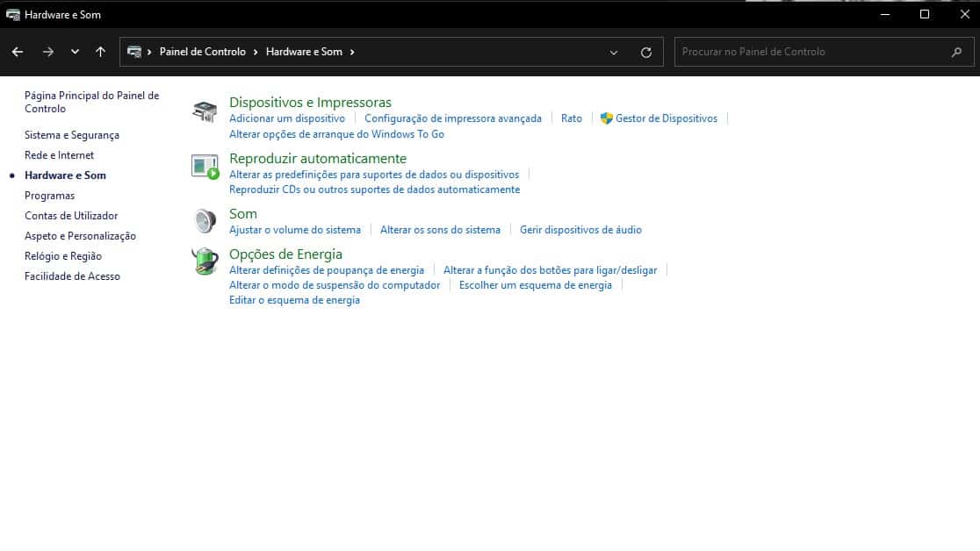
Task: Expand the recent pages chevron beside forward arrow
Action: pos(74,51)
